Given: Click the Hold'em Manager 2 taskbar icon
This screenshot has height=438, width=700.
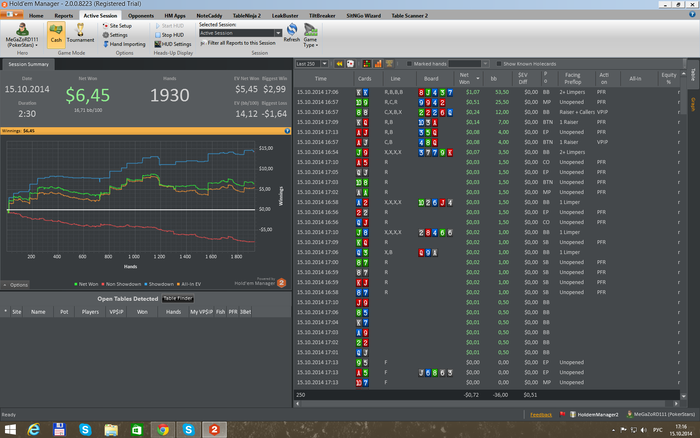Looking at the screenshot, I should (214, 430).
